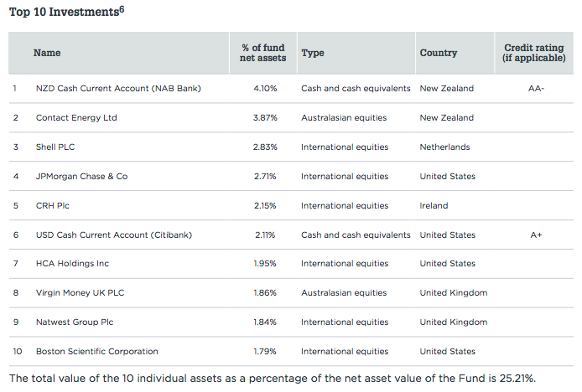Select NZD Cash Current Account (NAB Bank)
582x392 pixels.
[118, 88]
